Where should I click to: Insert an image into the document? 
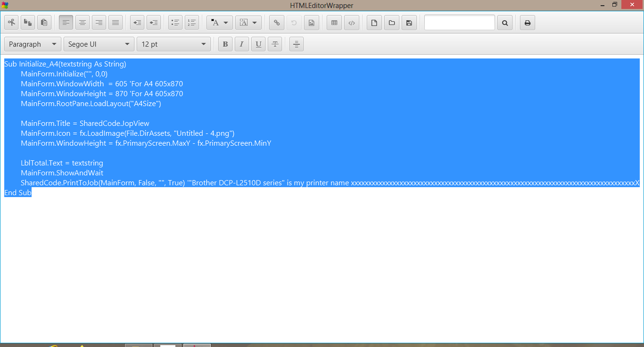click(311, 23)
